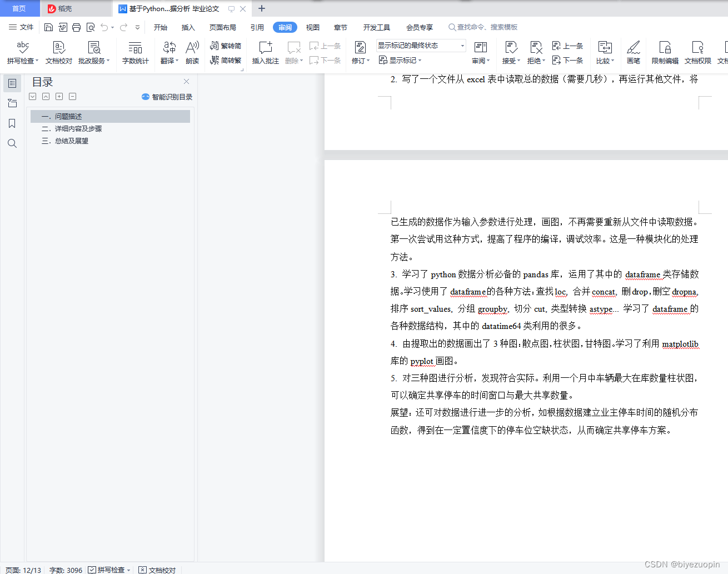Open the bookmarks sidebar panel
The width and height of the screenshot is (728, 574).
(x=12, y=123)
